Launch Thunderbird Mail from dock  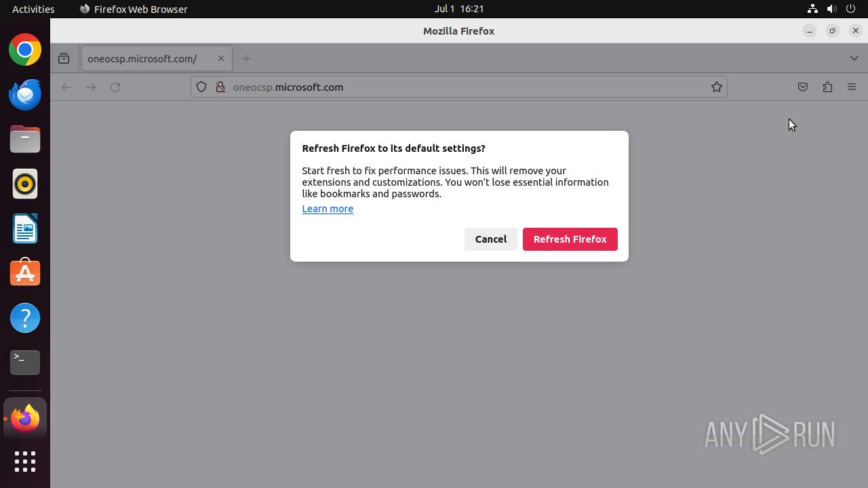(x=25, y=95)
